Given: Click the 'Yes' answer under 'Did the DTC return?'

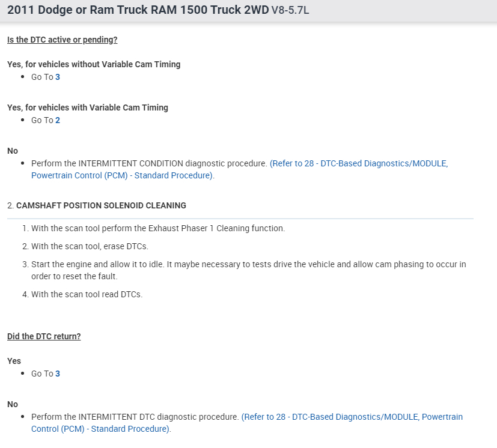Looking at the screenshot, I should 14,361.
